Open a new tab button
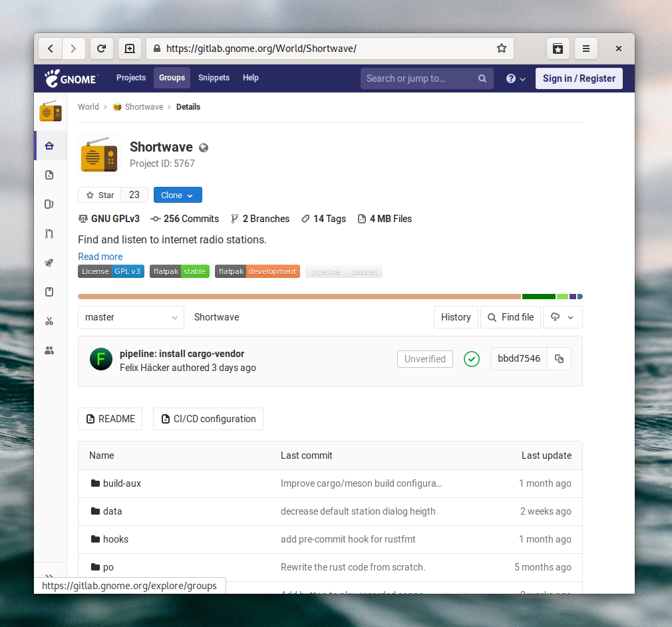 130,49
